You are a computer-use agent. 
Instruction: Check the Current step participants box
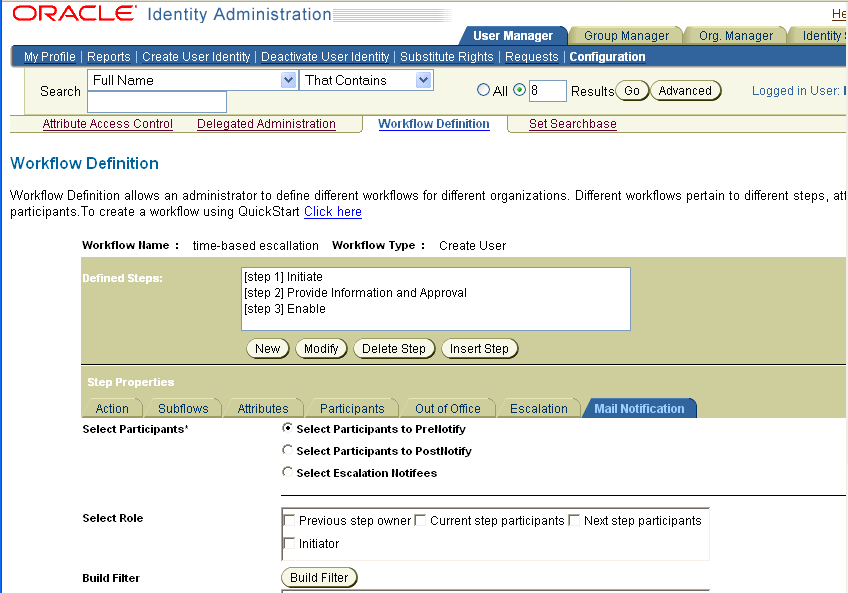pyautogui.click(x=420, y=520)
